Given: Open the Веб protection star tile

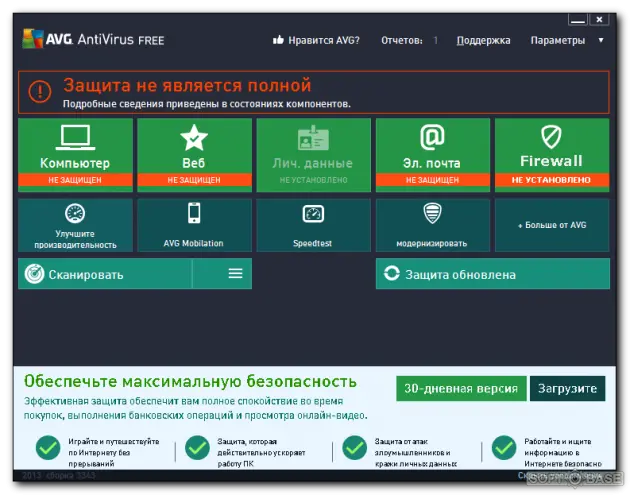Looking at the screenshot, I should [194, 153].
